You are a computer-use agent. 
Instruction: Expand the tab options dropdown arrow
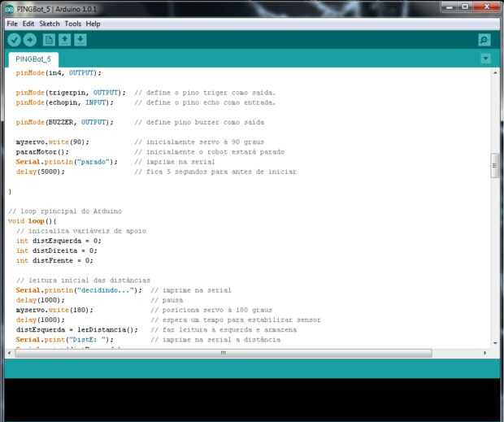pos(485,59)
